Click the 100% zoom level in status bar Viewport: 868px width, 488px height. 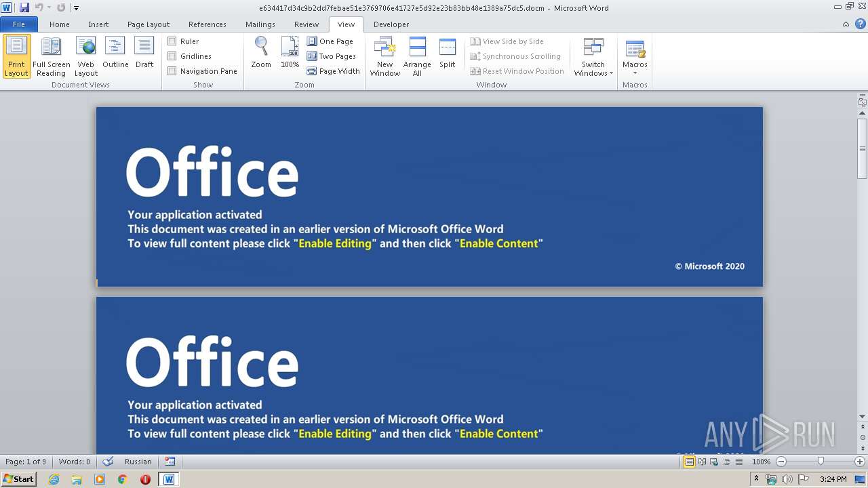761,462
